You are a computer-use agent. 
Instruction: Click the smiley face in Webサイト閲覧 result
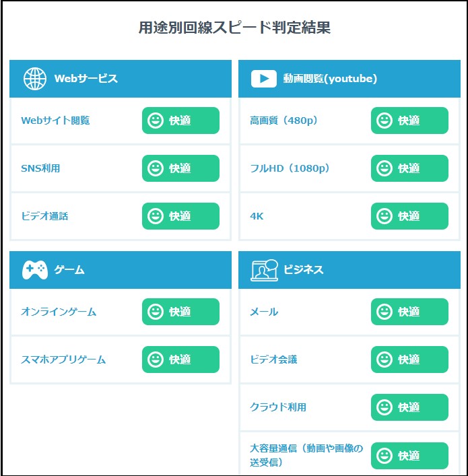click(x=156, y=121)
